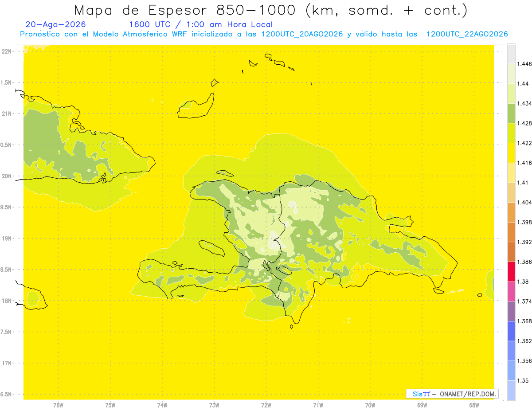The width and height of the screenshot is (532, 411).
Task: Pick the bright yellow swatch between 1.416 and 1.422
Action: [511, 153]
